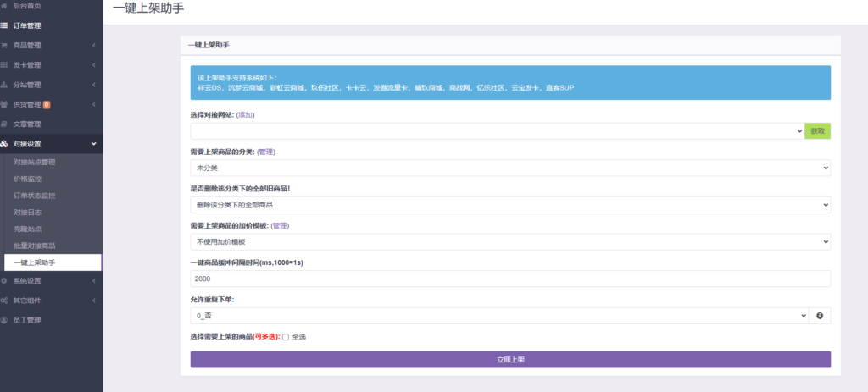Click the red 可多选 text
868x392 pixels.
point(266,337)
